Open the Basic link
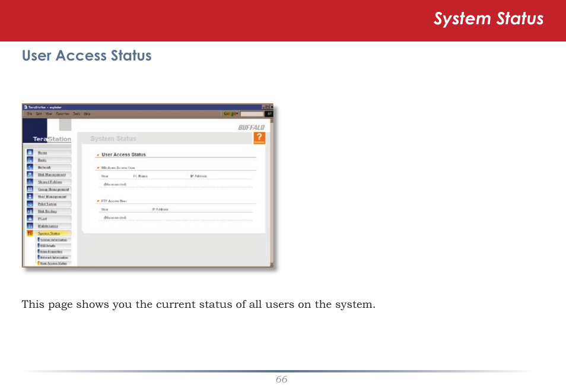The image size is (566, 392). pos(42,160)
